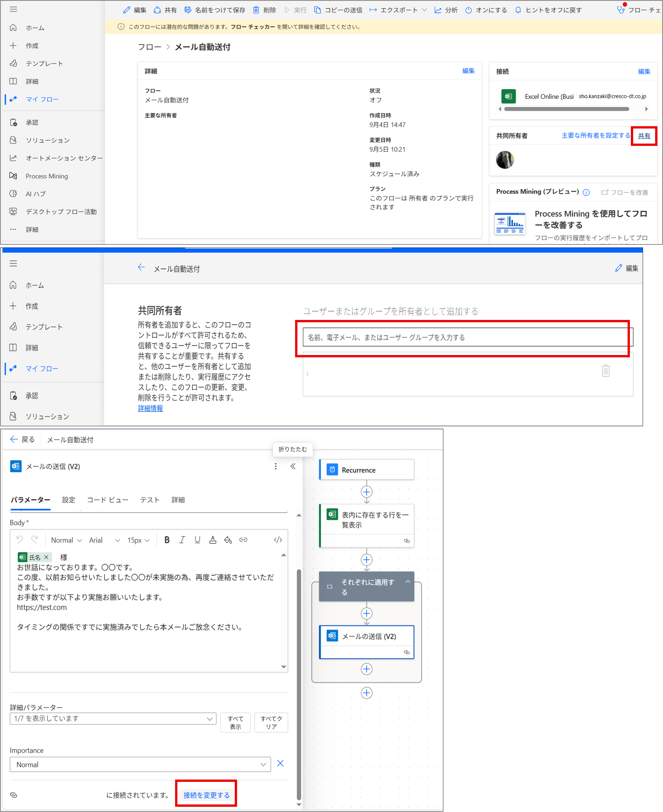The image size is (663, 812).
Task: Click the 接続を変更する link
Action: 206,795
